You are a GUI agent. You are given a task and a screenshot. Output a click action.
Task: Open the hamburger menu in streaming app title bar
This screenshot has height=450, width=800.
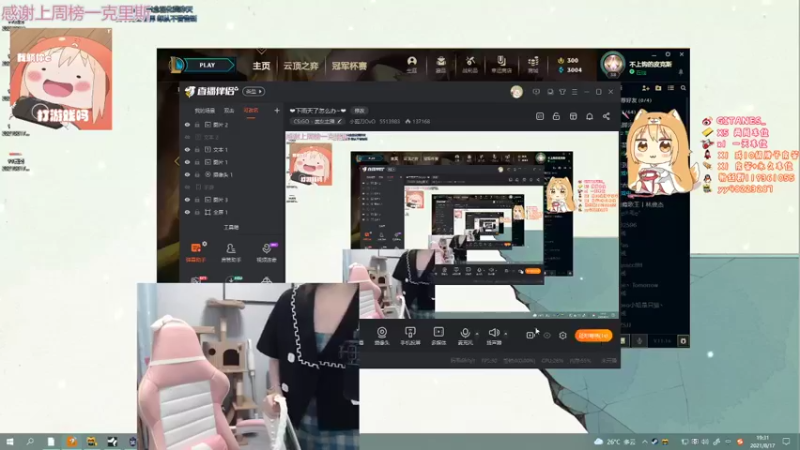pyautogui.click(x=574, y=92)
